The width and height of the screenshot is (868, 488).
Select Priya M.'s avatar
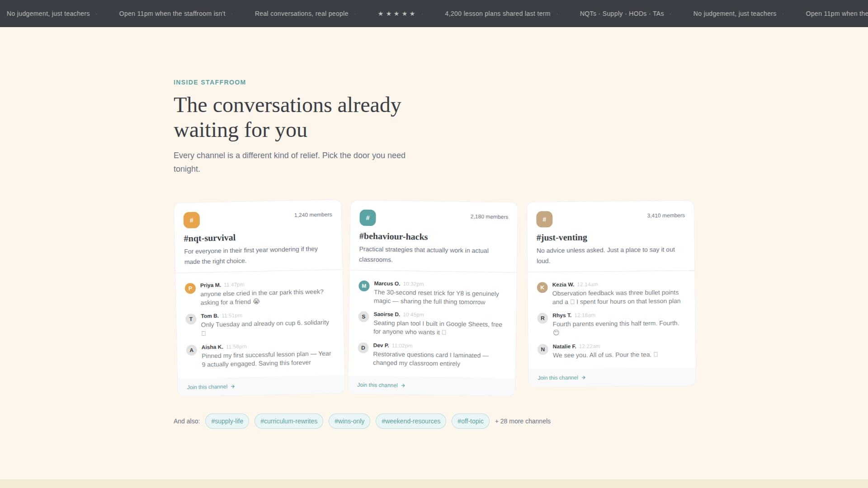pos(190,288)
